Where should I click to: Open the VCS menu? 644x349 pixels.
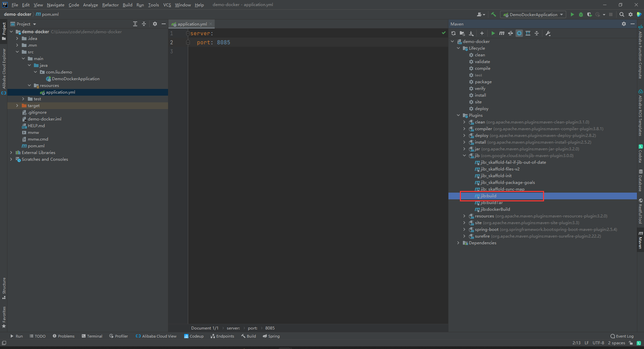coord(167,5)
